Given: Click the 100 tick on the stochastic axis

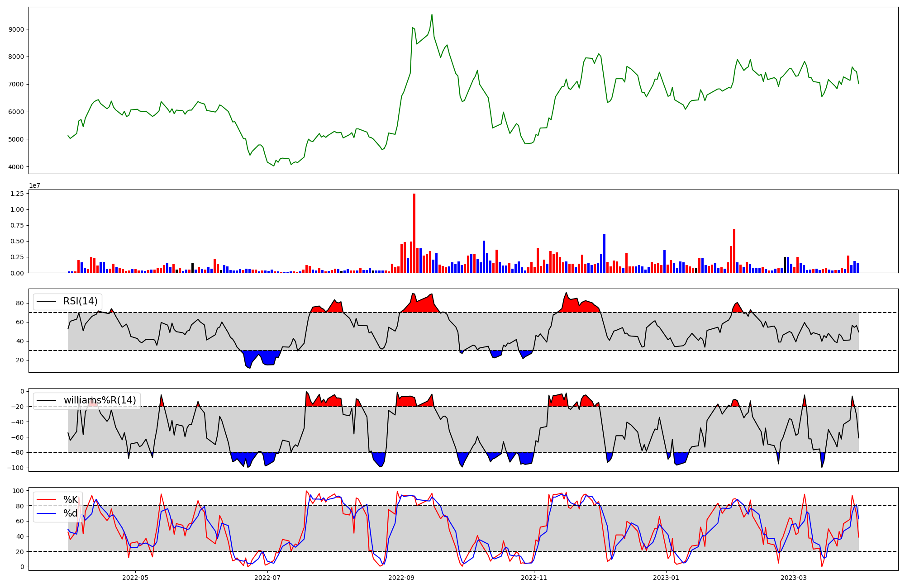Looking at the screenshot, I should (x=18, y=491).
